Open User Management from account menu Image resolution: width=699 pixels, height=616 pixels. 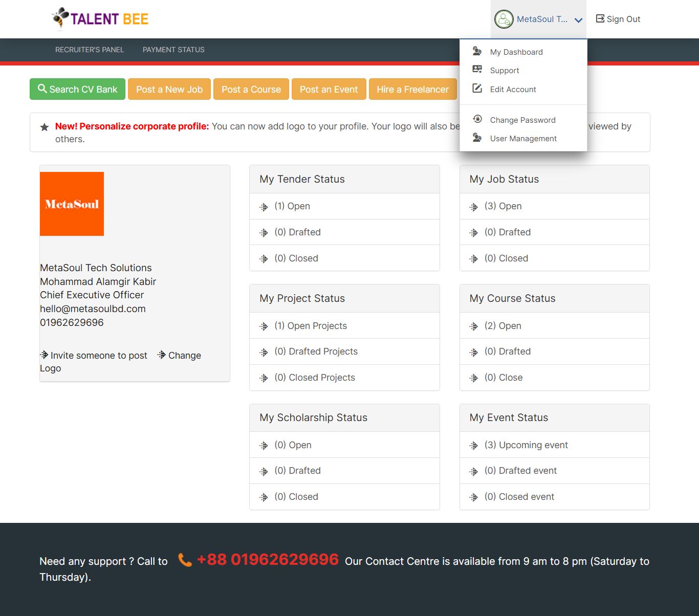(523, 138)
